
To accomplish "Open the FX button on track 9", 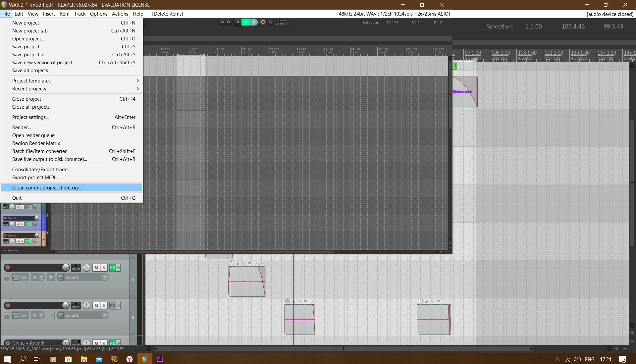I will tap(112, 305).
